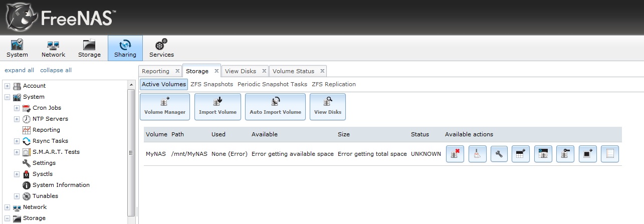This screenshot has width=644, height=224.
Task: Click the Auto Import Volume button
Action: [x=275, y=107]
